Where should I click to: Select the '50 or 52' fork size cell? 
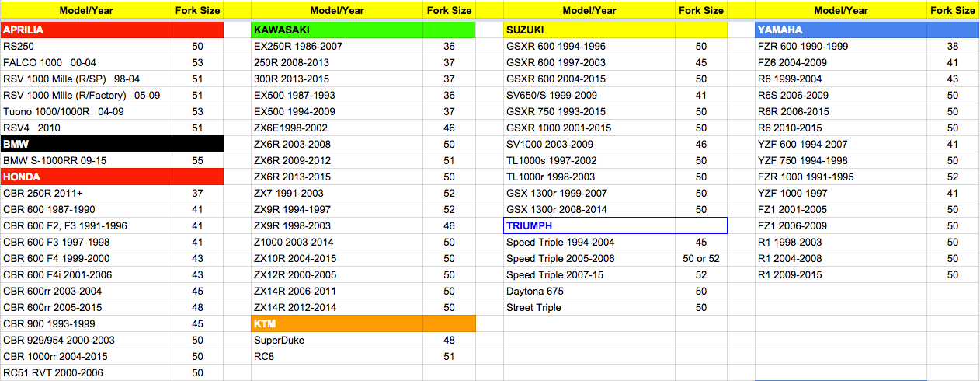tap(701, 258)
